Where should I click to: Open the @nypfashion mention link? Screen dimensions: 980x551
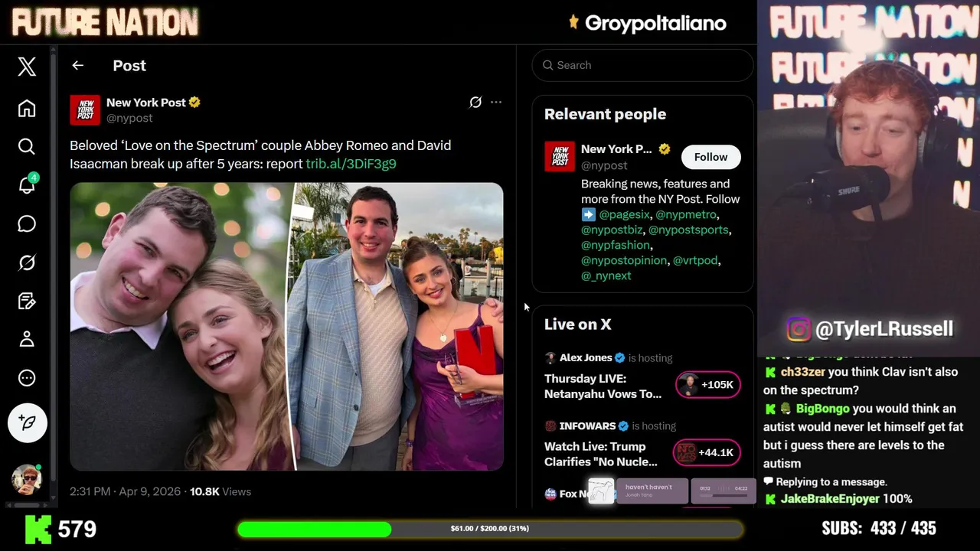coord(615,245)
